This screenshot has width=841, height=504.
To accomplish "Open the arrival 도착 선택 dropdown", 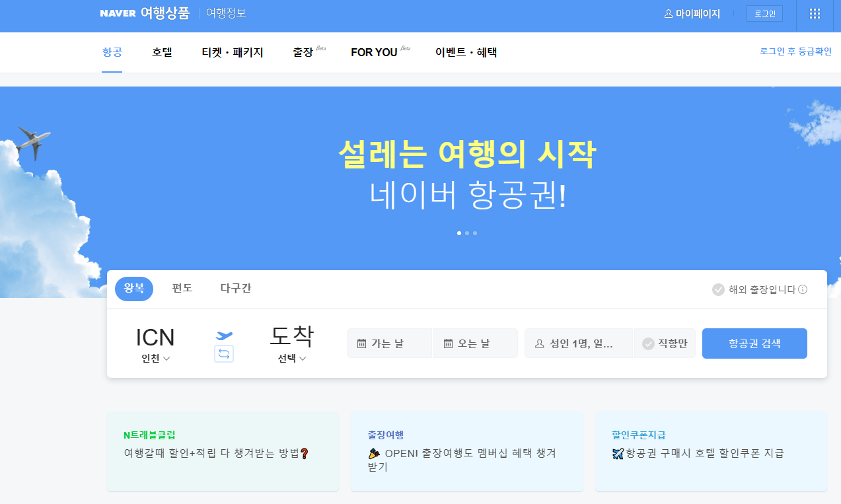I will [x=291, y=359].
